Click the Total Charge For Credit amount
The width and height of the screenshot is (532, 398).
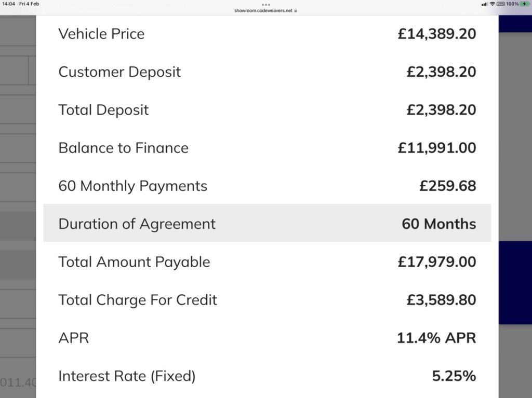(x=441, y=300)
